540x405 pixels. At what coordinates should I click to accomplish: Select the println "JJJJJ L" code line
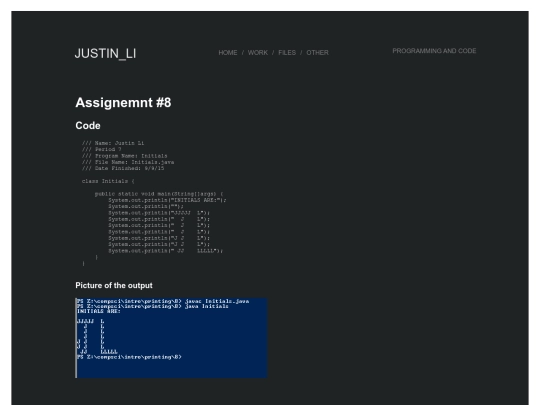point(159,213)
